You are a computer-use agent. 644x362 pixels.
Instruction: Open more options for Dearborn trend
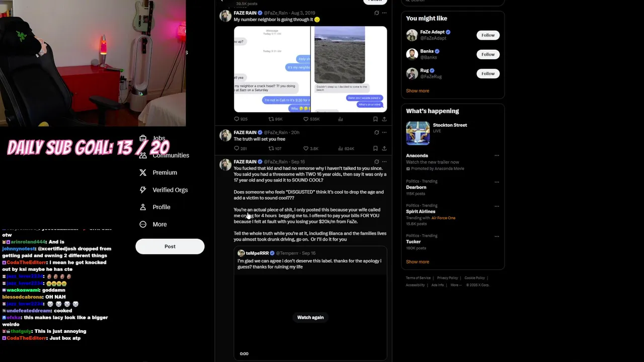pos(497,182)
